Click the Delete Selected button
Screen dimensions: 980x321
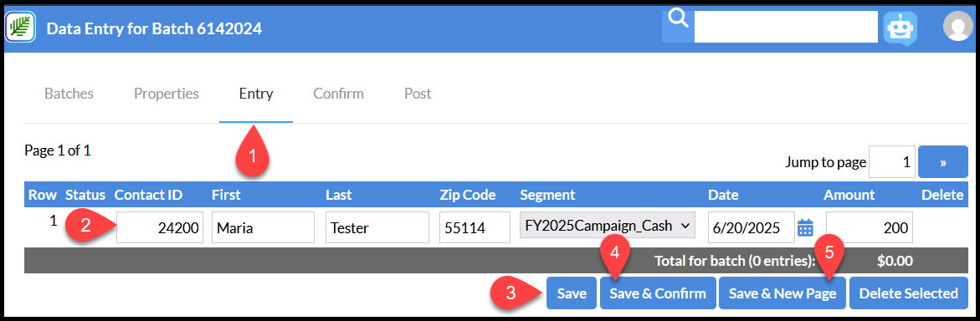click(908, 293)
